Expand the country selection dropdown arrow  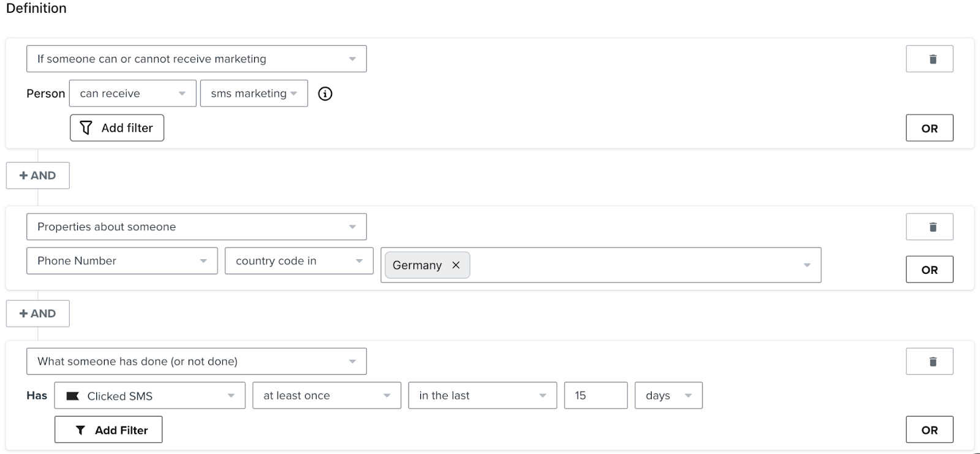pyautogui.click(x=807, y=265)
